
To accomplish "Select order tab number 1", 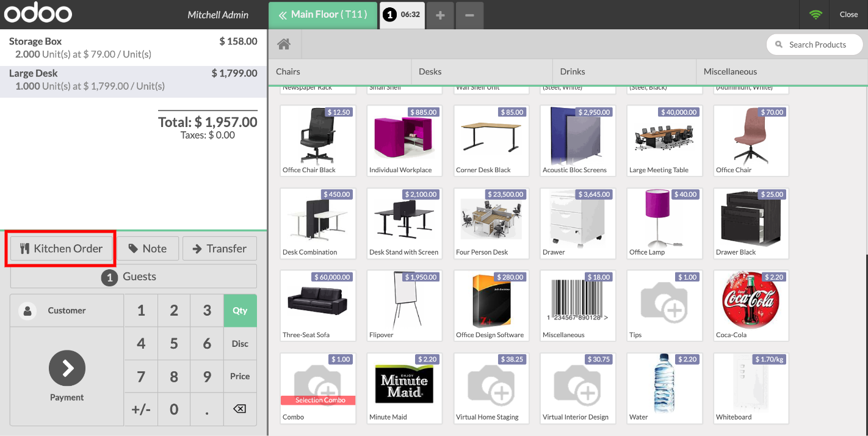I will coord(402,15).
